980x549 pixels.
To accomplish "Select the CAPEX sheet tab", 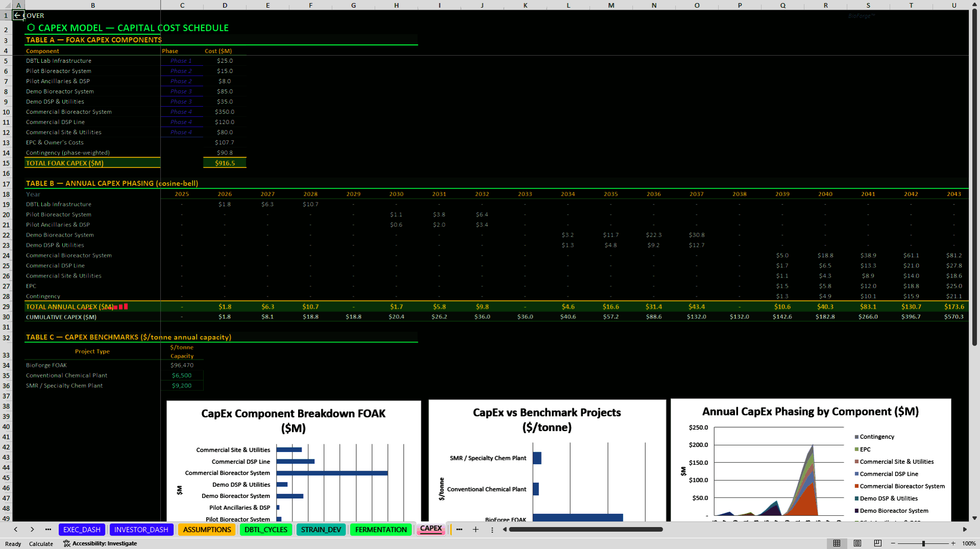I will click(431, 529).
